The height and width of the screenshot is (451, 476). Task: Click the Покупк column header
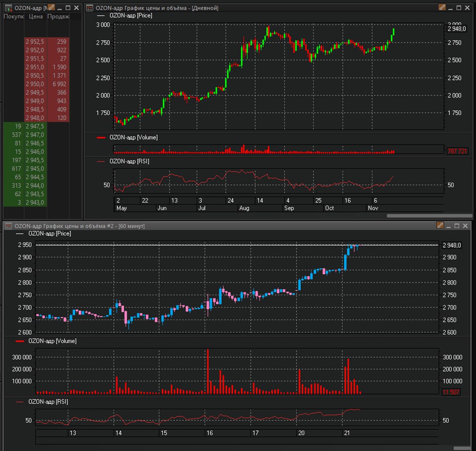(13, 16)
